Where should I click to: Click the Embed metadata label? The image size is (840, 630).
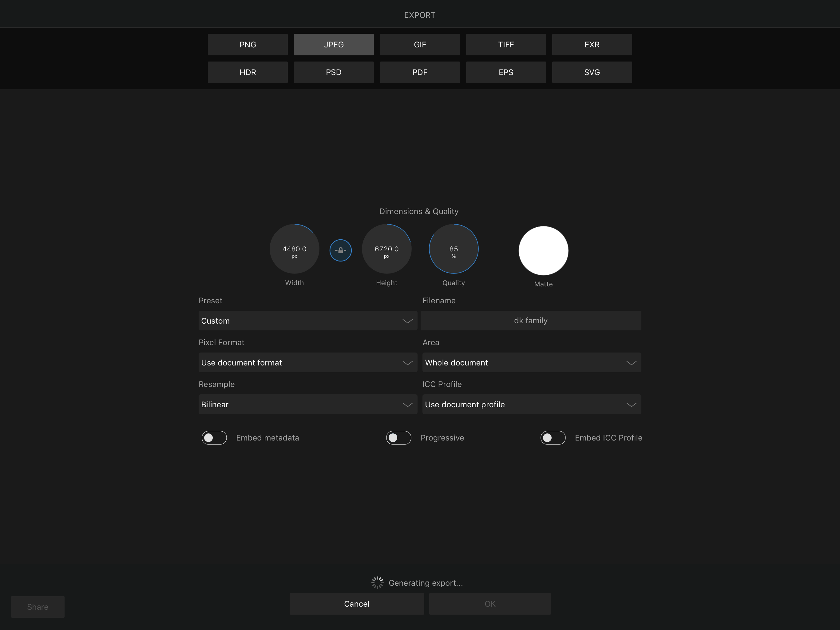pyautogui.click(x=267, y=438)
